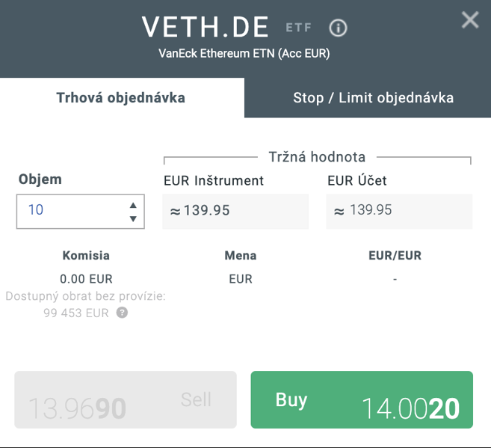Focus the Objem volume input field

67,210
